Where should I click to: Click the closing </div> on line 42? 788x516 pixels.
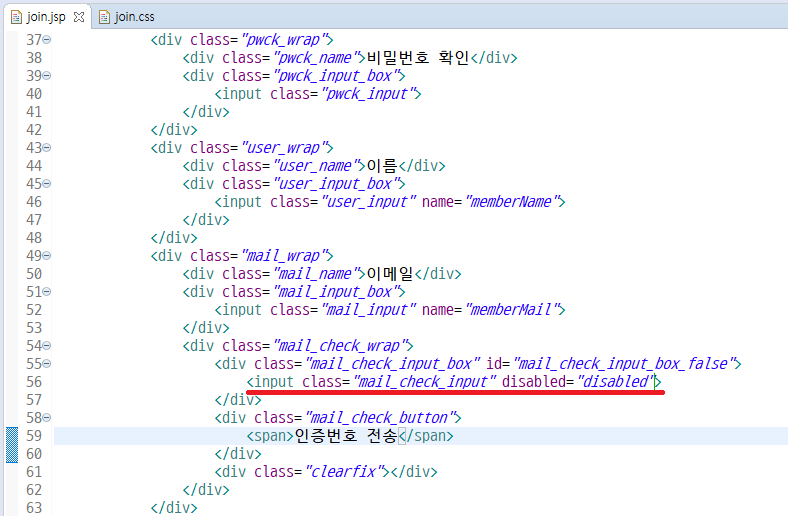pyautogui.click(x=174, y=130)
